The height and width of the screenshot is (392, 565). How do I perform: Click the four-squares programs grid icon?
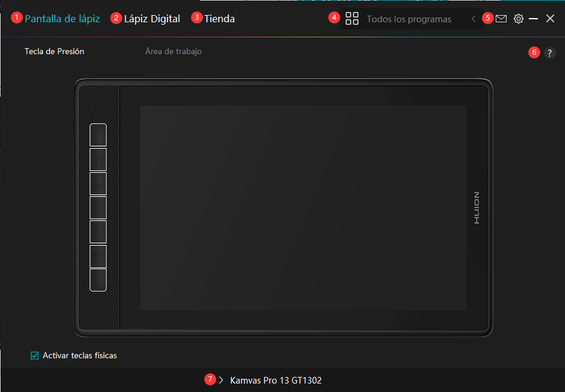[x=352, y=19]
